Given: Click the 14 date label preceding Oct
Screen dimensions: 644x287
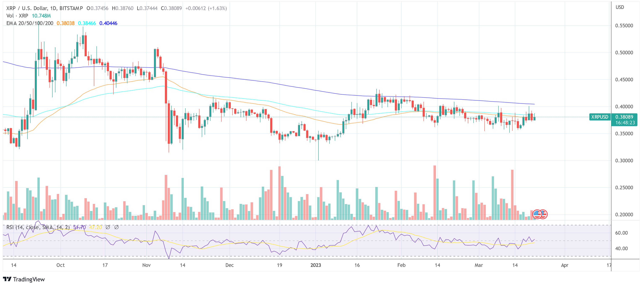Looking at the screenshot, I should (x=14, y=265).
